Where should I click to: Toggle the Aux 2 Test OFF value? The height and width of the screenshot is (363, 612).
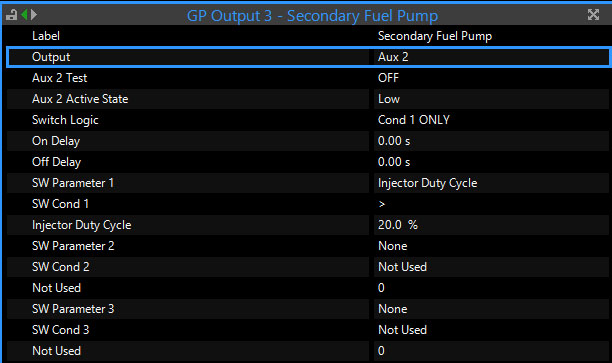pos(491,78)
